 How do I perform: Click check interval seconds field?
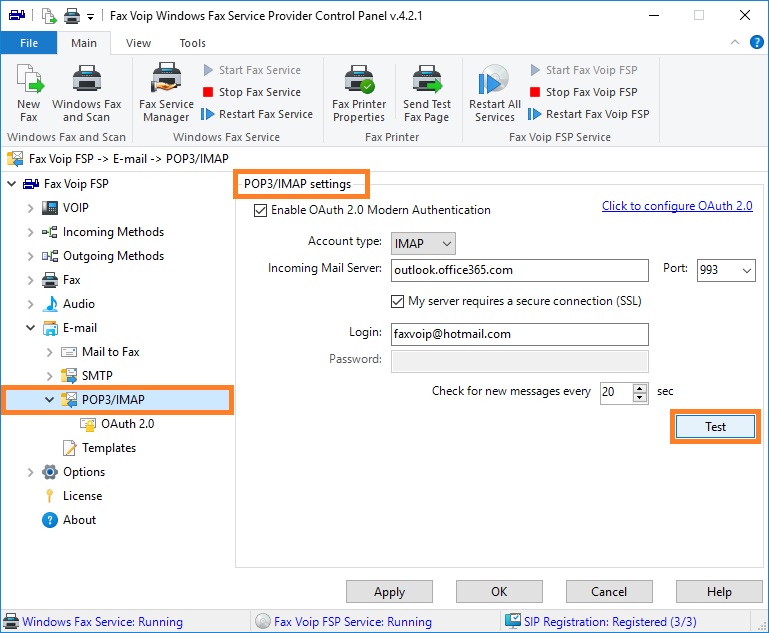coord(616,393)
